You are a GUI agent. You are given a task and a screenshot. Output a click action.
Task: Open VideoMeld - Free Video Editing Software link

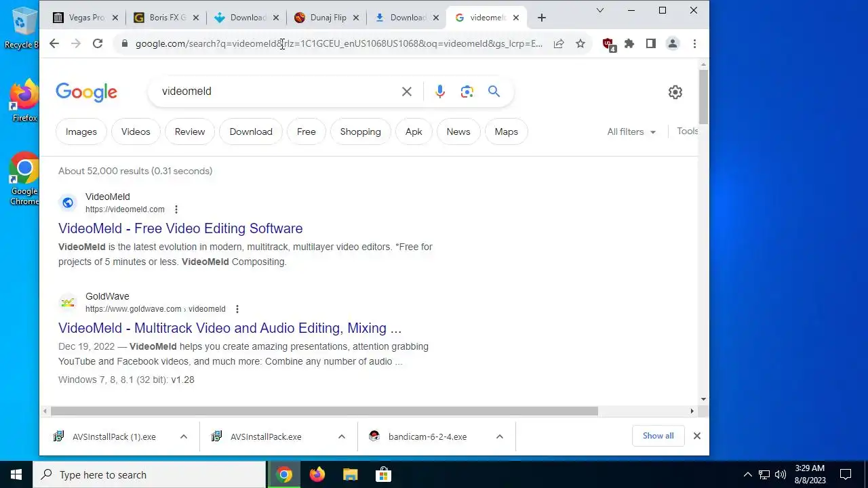coord(180,228)
